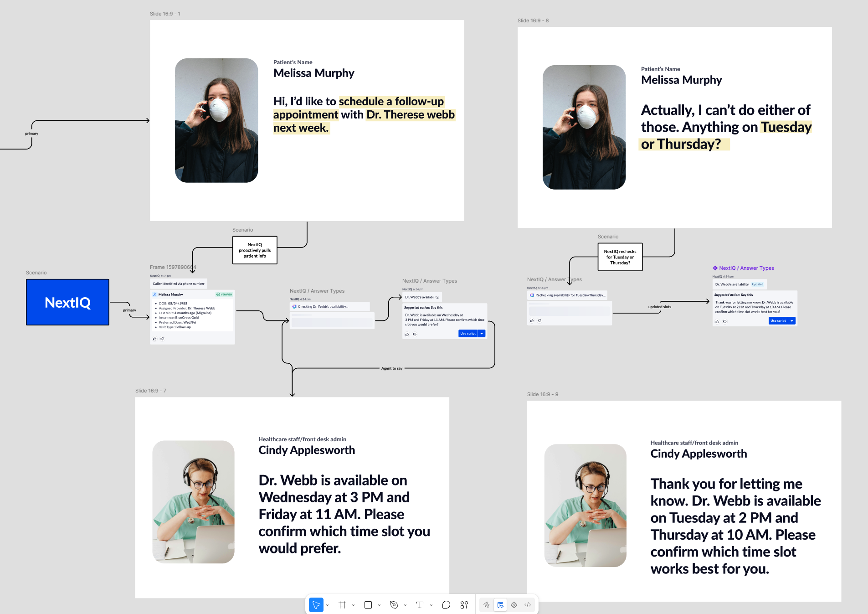
Task: Select the Comment tool
Action: click(x=446, y=605)
